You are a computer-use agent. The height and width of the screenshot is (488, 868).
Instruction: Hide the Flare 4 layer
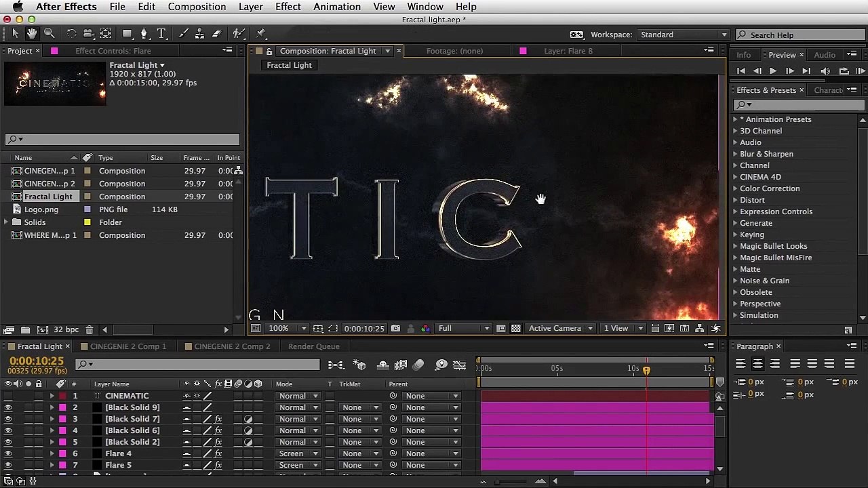(x=8, y=453)
